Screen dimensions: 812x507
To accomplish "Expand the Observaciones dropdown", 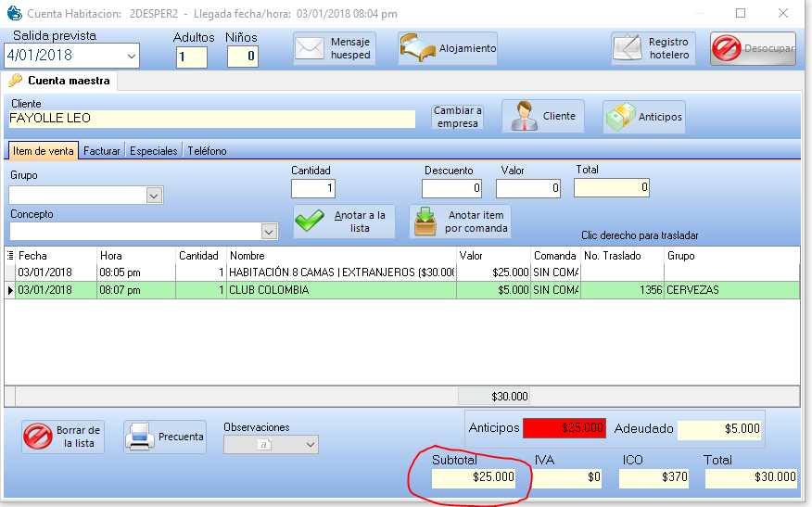I will click(x=310, y=445).
